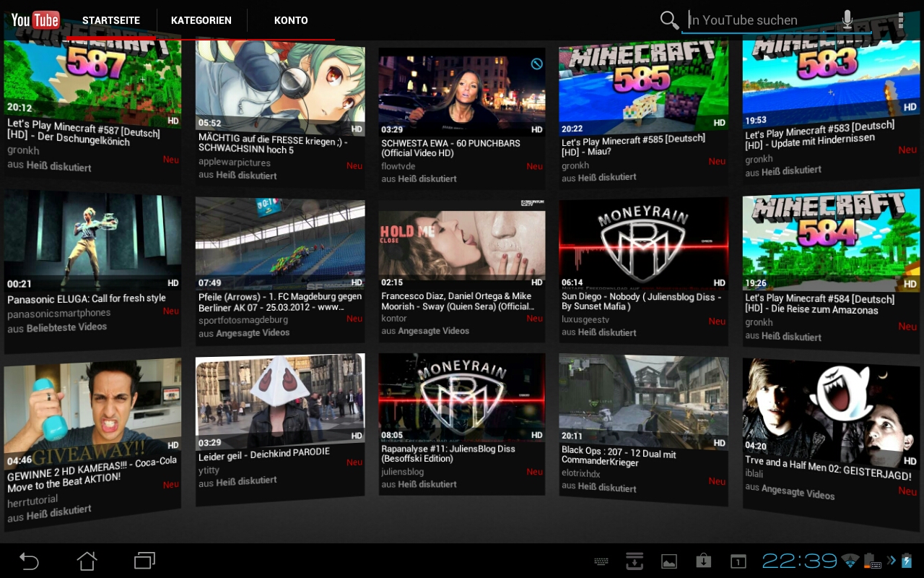Tap title 'Panasonic ELUGA: Call for fresh style'
The image size is (924, 578).
87,298
